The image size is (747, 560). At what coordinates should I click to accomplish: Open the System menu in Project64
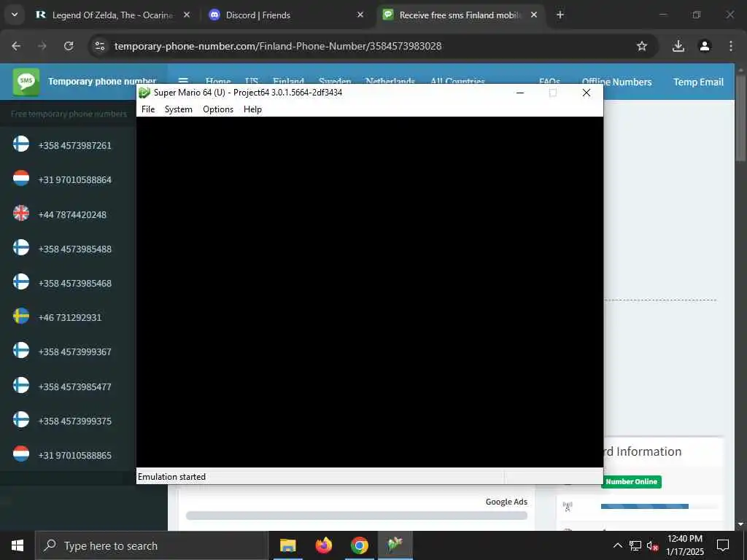pyautogui.click(x=178, y=109)
